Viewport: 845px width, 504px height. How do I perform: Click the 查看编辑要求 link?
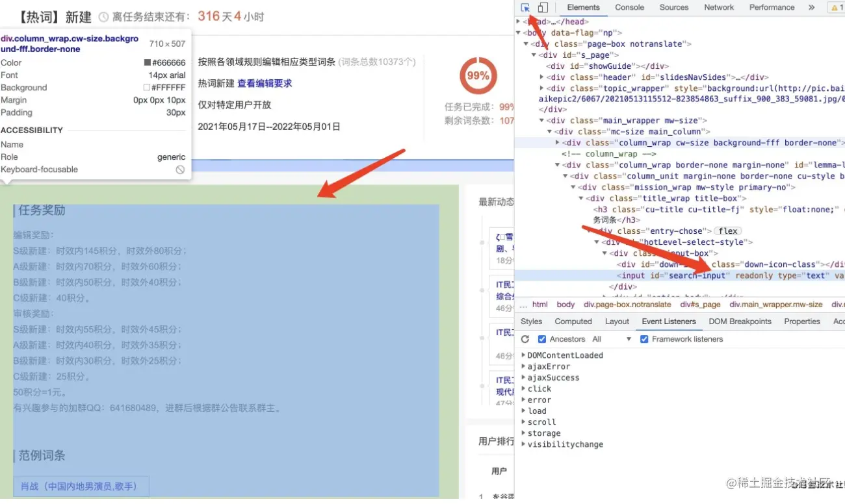coord(265,83)
